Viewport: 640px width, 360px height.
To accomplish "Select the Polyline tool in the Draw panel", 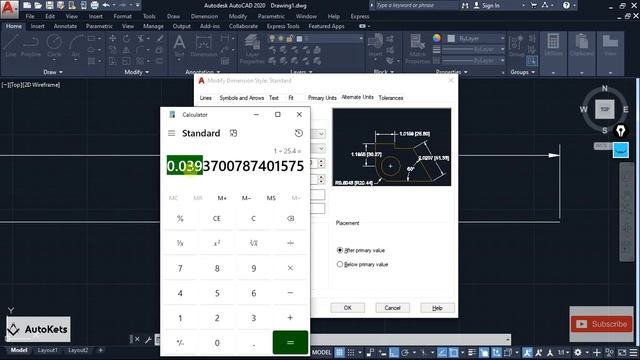I will [x=31, y=46].
